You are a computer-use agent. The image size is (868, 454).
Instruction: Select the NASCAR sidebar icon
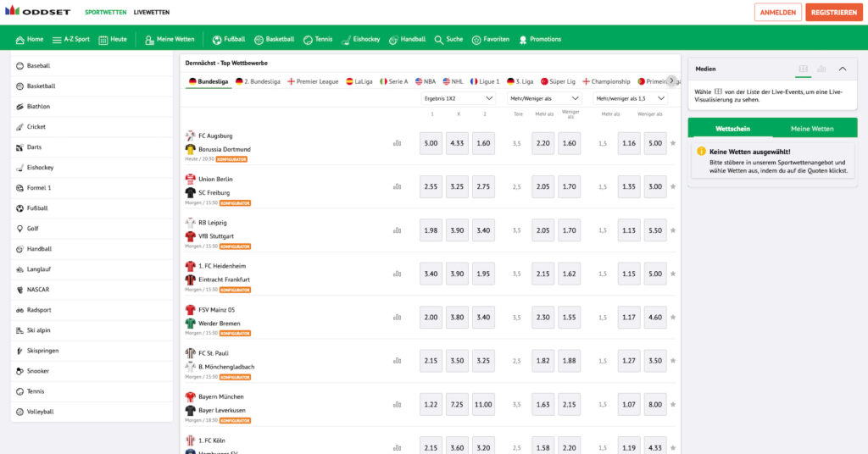tap(20, 290)
